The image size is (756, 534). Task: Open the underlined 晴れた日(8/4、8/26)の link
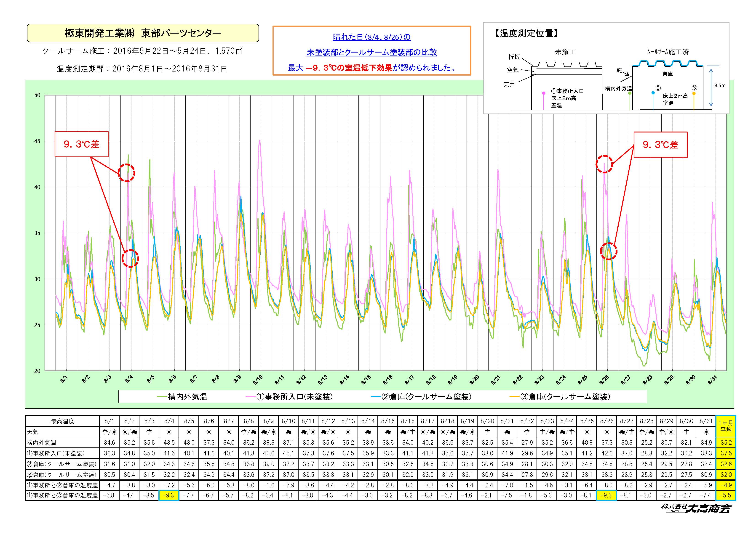(x=372, y=37)
